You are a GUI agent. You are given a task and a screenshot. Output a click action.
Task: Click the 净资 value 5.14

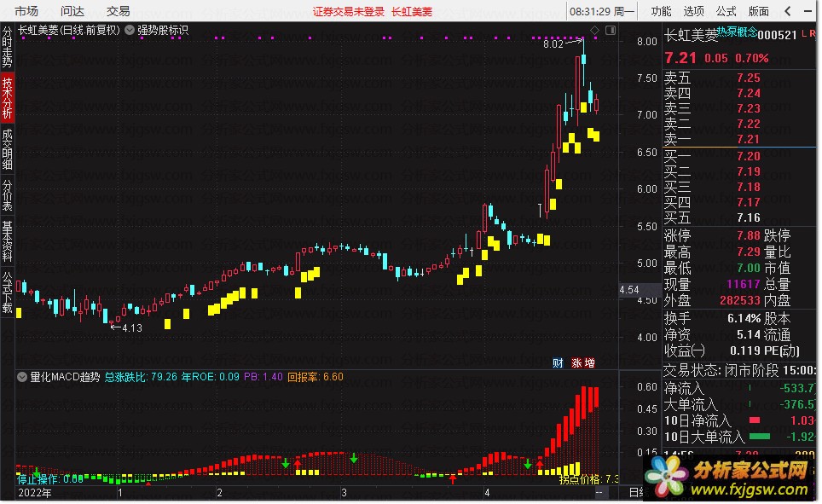[x=749, y=334]
